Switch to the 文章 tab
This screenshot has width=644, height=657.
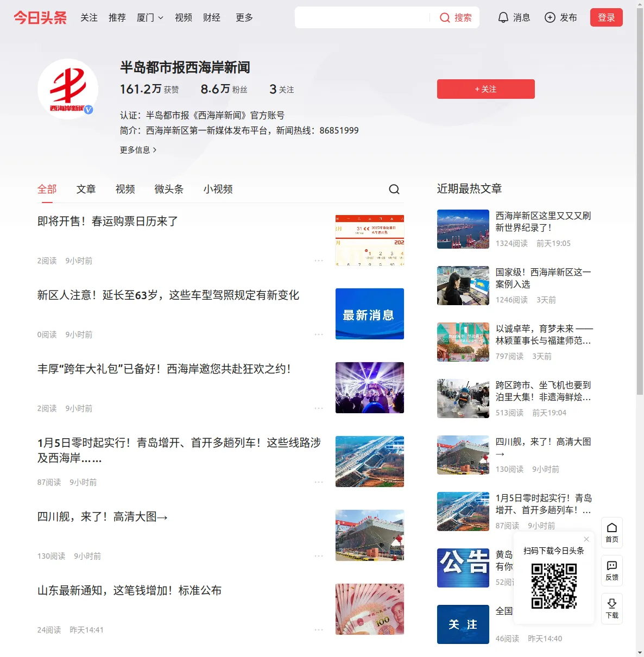click(86, 189)
